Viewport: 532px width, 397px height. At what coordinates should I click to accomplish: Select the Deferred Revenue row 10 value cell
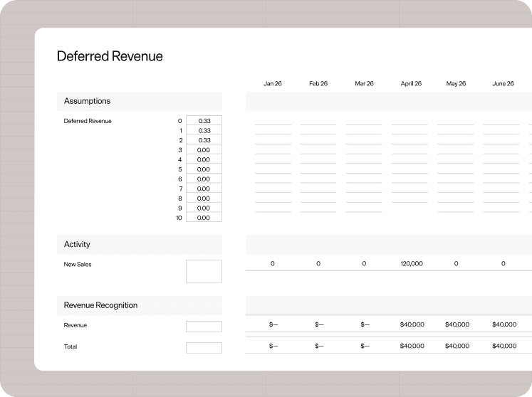tap(204, 217)
